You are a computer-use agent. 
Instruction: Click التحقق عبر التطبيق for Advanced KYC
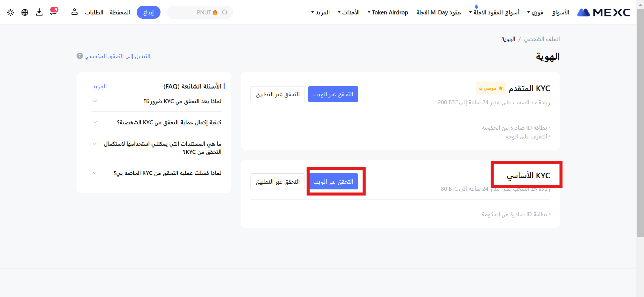(278, 94)
